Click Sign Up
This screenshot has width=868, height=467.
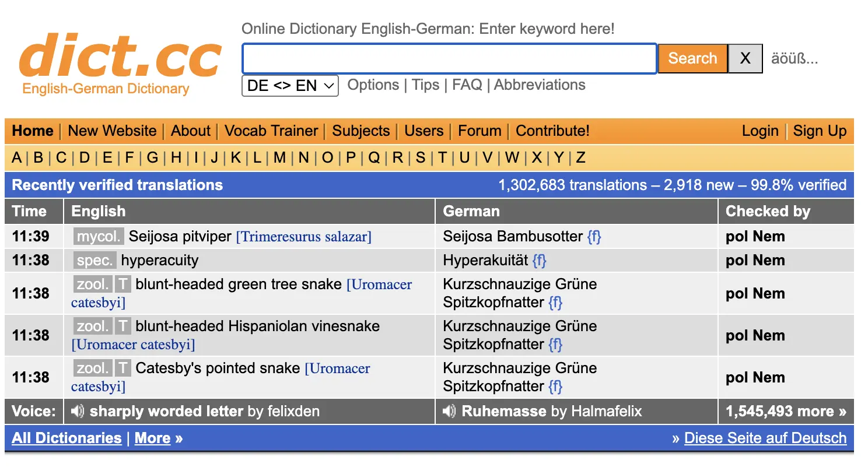820,131
